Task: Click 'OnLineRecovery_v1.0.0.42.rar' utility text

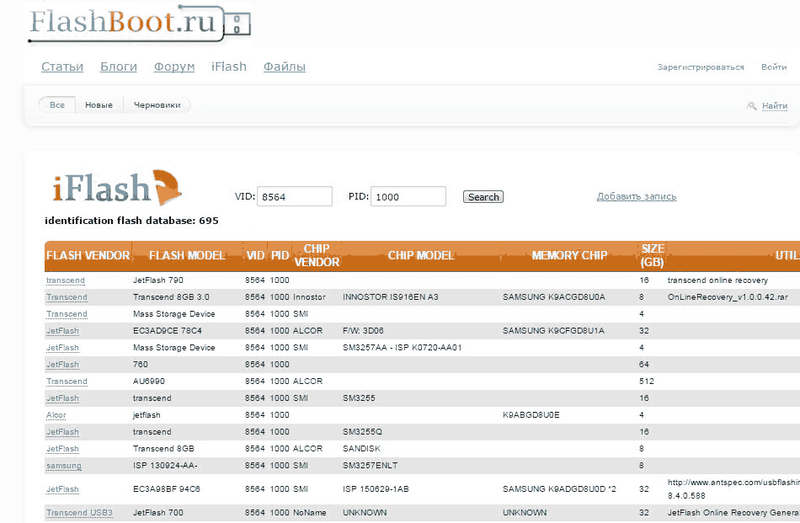Action: (x=728, y=297)
